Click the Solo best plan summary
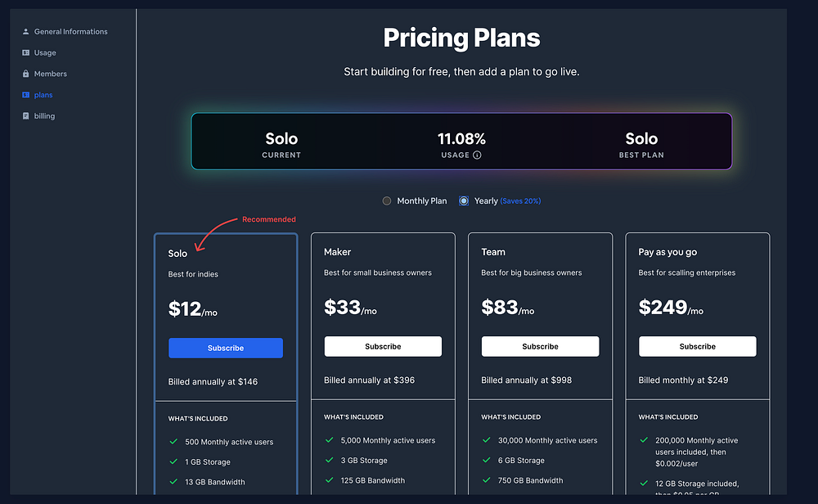818x504 pixels. pyautogui.click(x=641, y=143)
